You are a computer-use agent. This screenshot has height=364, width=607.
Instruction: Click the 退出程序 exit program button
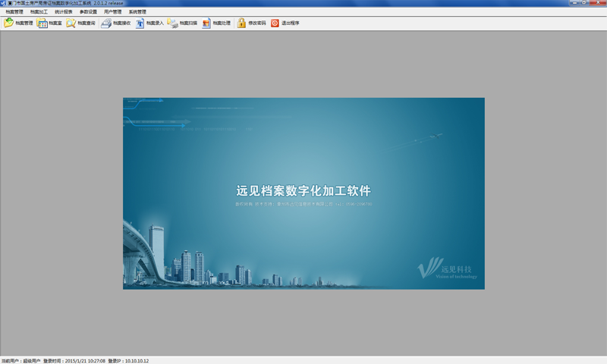point(285,24)
